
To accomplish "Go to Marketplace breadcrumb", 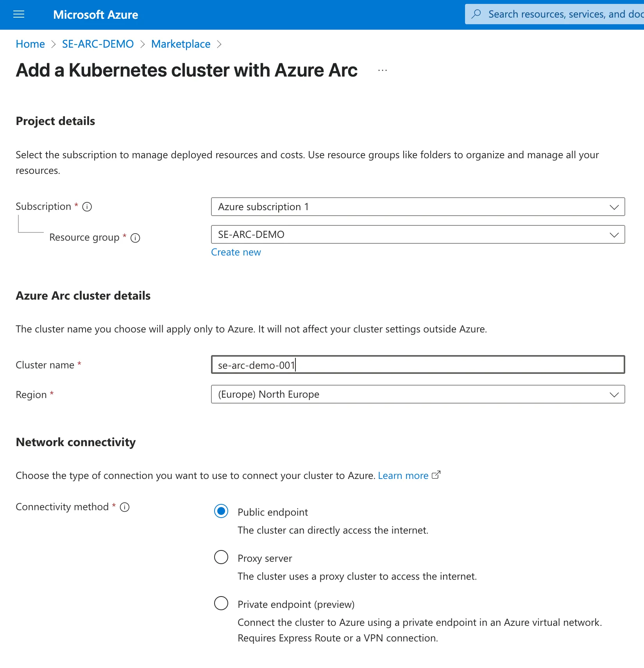I will [181, 44].
